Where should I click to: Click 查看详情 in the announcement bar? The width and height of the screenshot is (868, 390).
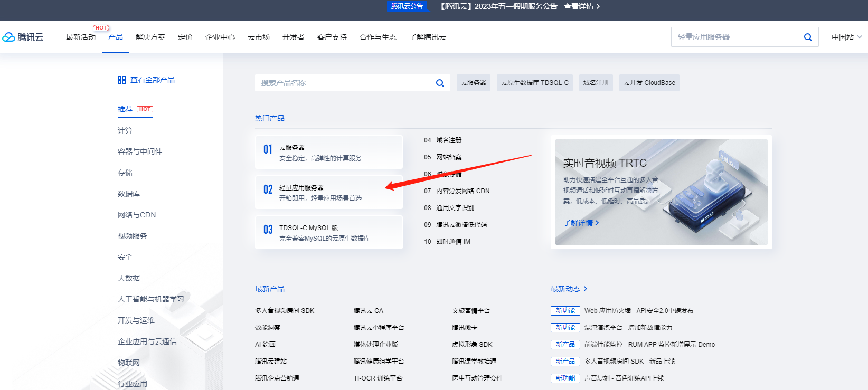[x=581, y=6]
